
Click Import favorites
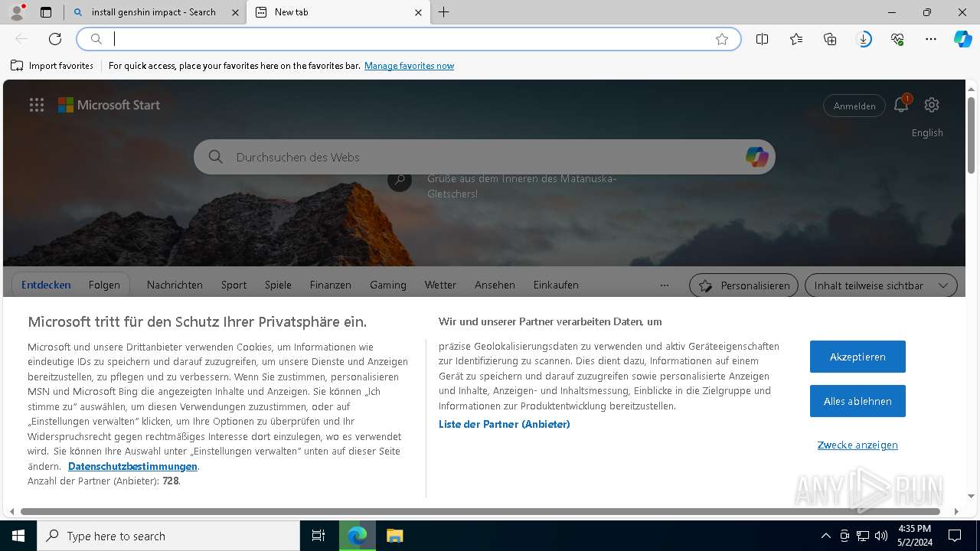[52, 66]
